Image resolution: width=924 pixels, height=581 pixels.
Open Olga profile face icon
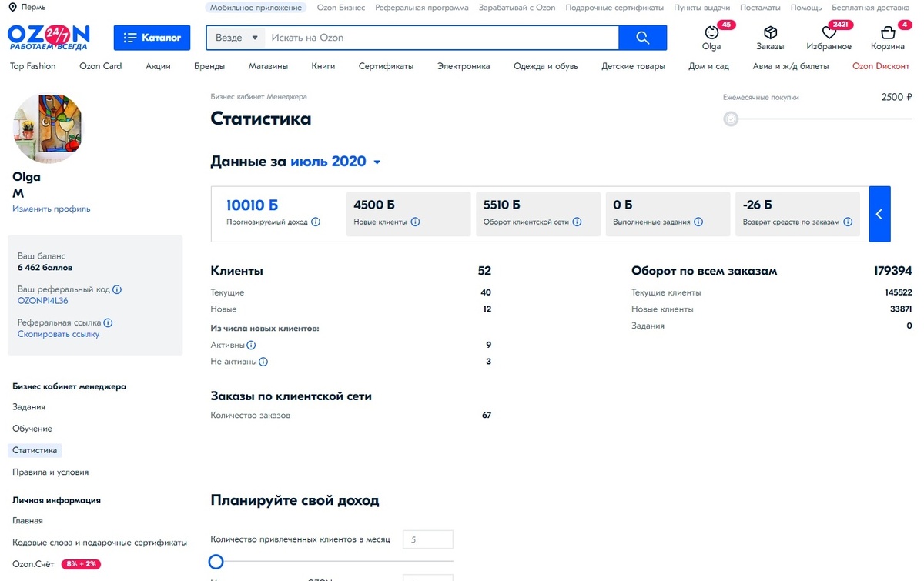pos(711,33)
